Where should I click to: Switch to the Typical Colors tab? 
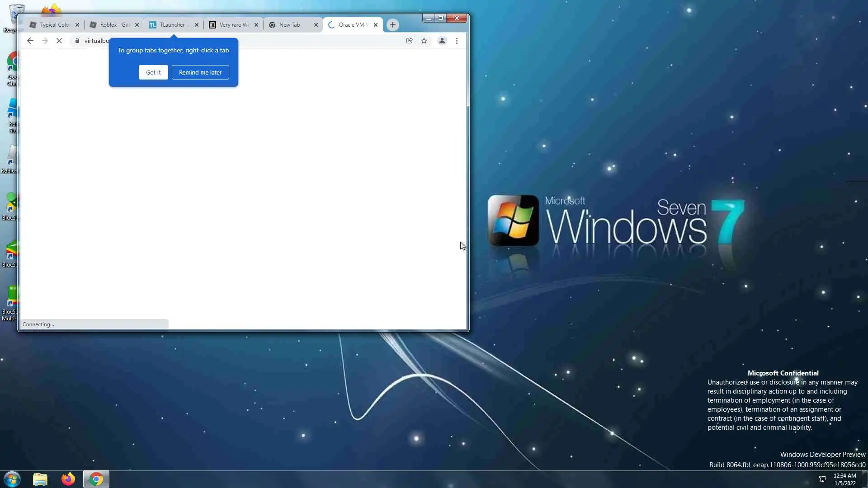(51, 25)
